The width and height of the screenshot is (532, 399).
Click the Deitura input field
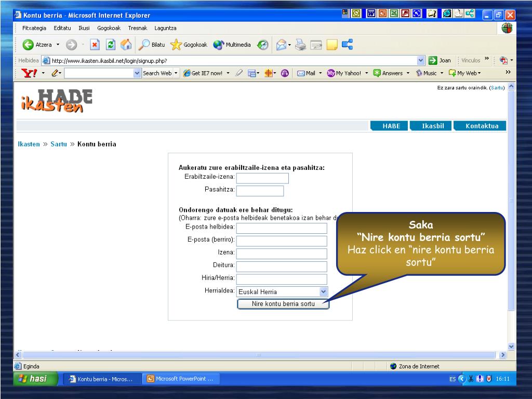coord(282,267)
